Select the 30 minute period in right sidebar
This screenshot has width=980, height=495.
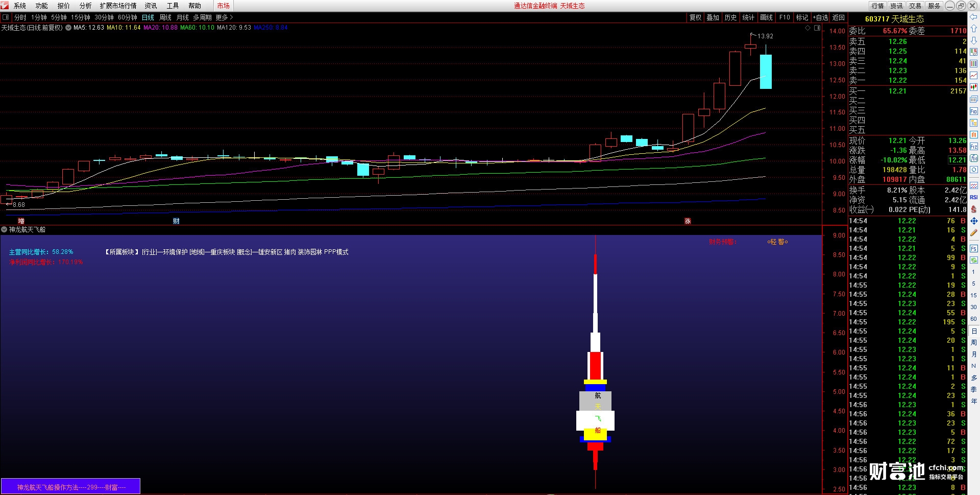(x=974, y=307)
